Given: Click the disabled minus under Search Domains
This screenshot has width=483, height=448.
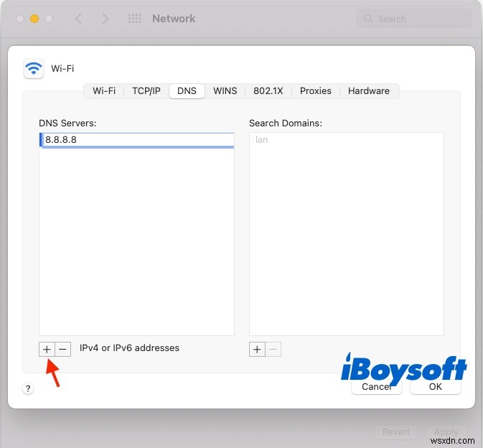Looking at the screenshot, I should click(273, 349).
